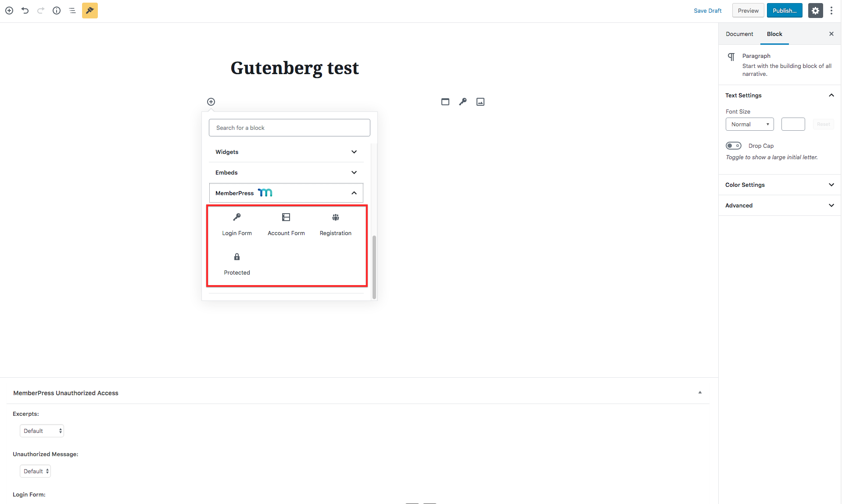The image size is (842, 504).
Task: Add the Login Form block
Action: pos(237,225)
